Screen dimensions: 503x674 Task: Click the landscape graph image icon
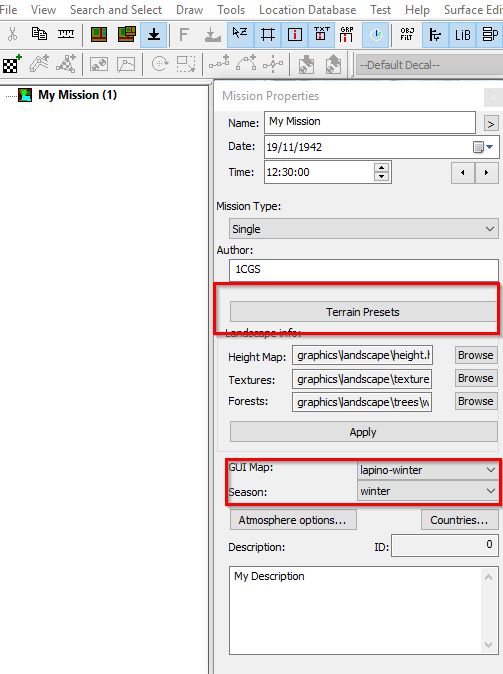(126, 65)
